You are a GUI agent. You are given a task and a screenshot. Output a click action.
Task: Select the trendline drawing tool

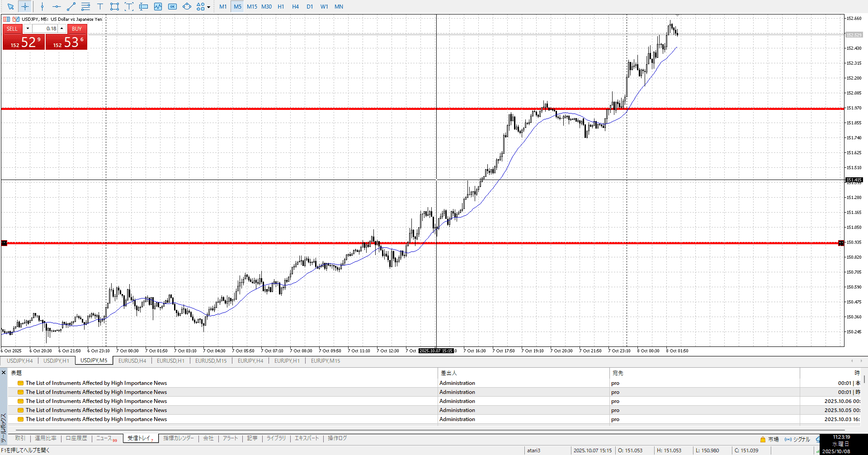click(x=71, y=7)
